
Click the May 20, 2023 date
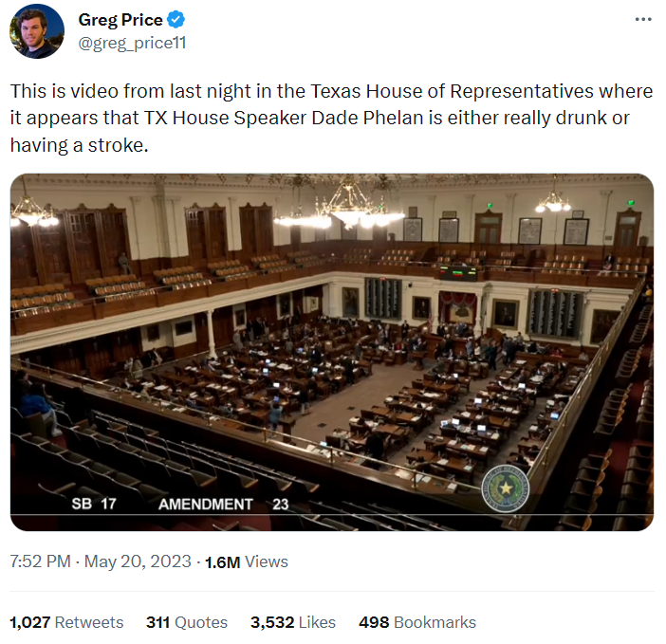[x=138, y=561]
